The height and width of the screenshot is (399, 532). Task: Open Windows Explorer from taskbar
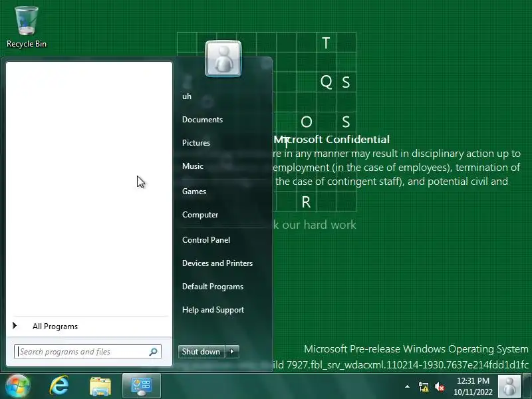[100, 386]
